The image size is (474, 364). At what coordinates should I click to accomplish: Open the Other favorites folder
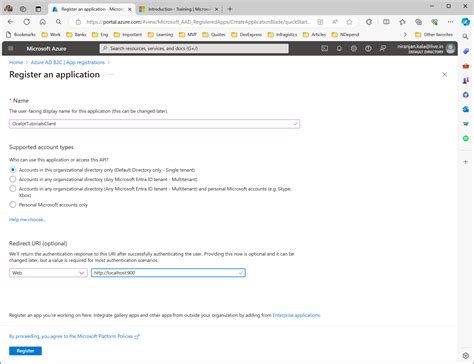(434, 34)
